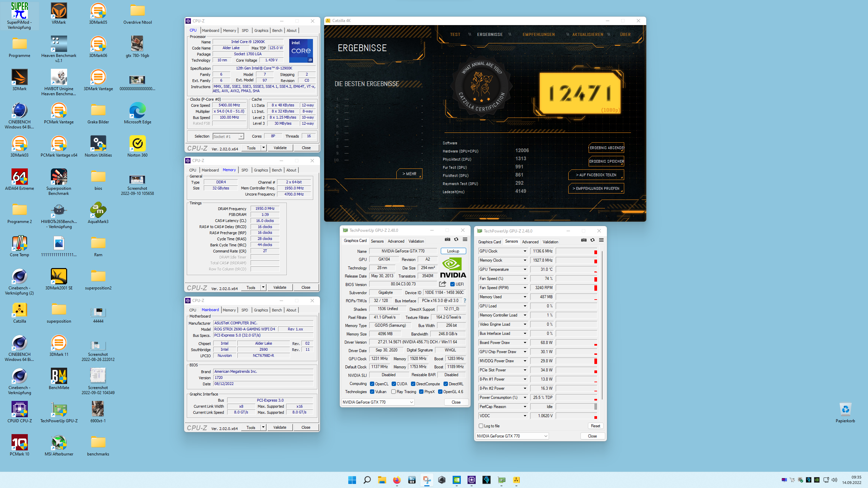Toggle DirectML checkbox

tap(446, 384)
